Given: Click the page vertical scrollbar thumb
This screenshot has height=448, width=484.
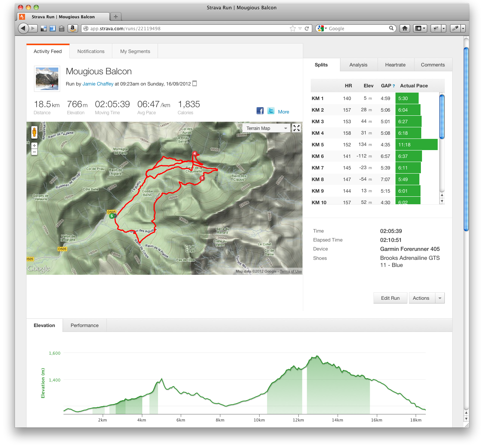Looking at the screenshot, I should [x=466, y=139].
